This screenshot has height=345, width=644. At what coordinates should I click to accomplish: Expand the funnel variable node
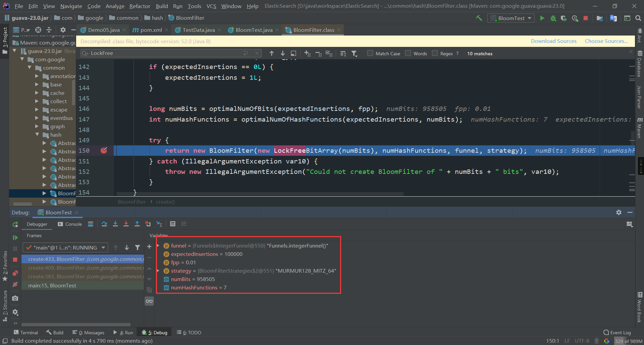pos(158,246)
